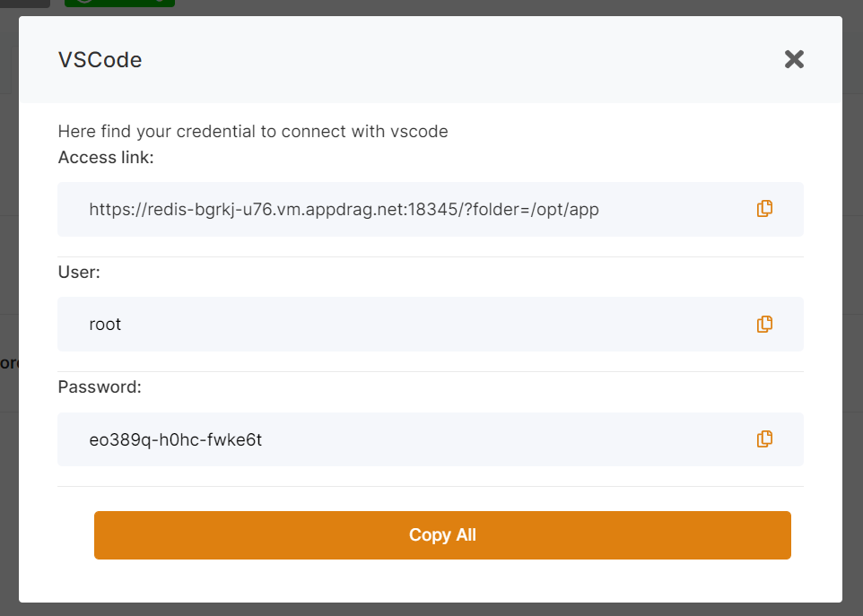Click the VSCode dialog title
Image resolution: width=863 pixels, height=616 pixels.
click(100, 59)
